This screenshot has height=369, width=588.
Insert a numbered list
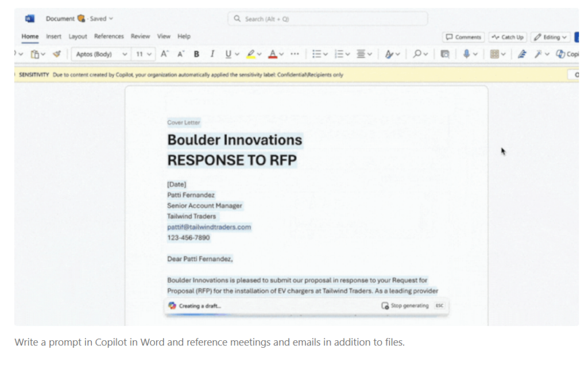pos(339,54)
